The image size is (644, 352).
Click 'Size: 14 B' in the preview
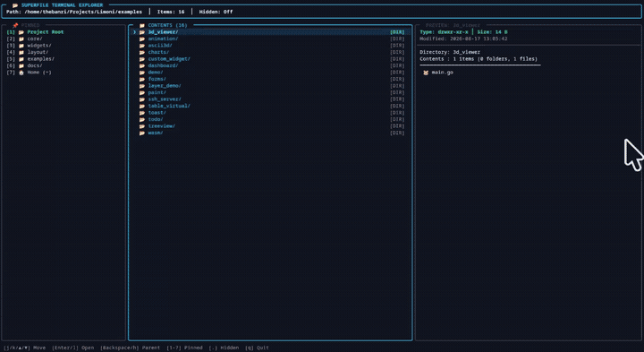click(492, 32)
